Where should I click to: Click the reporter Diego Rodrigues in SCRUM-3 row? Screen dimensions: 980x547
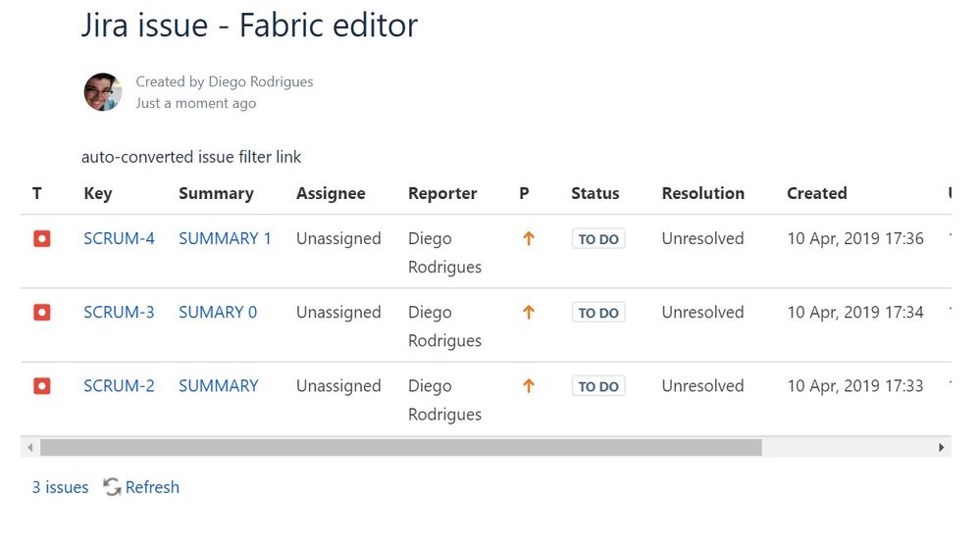click(x=445, y=326)
